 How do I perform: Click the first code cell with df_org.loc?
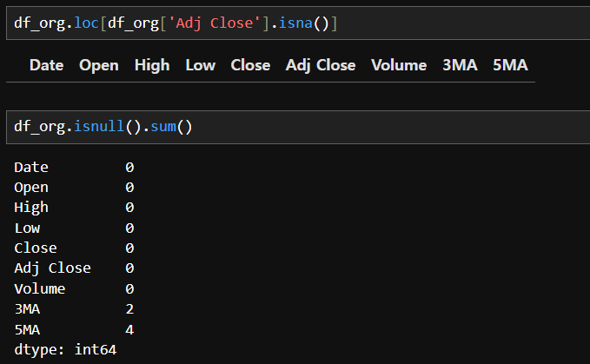point(298,23)
